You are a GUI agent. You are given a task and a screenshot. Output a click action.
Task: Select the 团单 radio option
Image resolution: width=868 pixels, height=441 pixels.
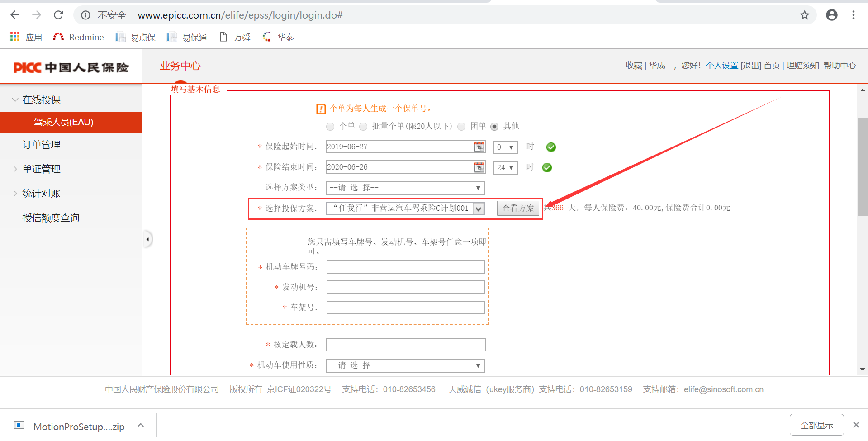[461, 127]
